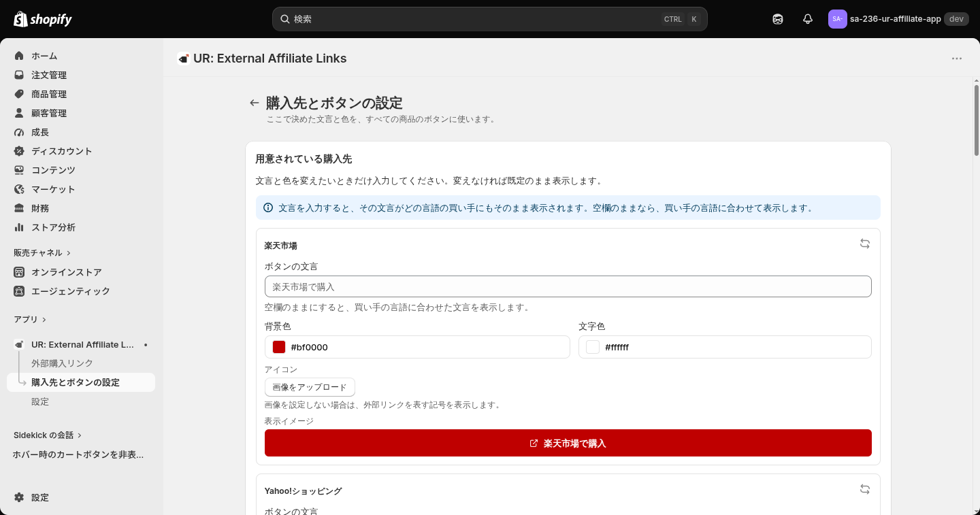
Task: Click the オンラインストア store icon
Action: 19,272
